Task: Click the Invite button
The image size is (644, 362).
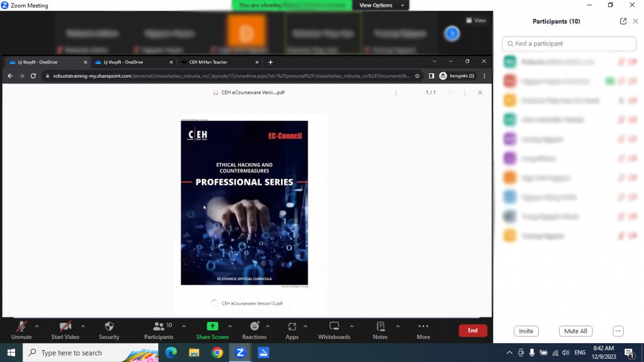Action: point(526,331)
